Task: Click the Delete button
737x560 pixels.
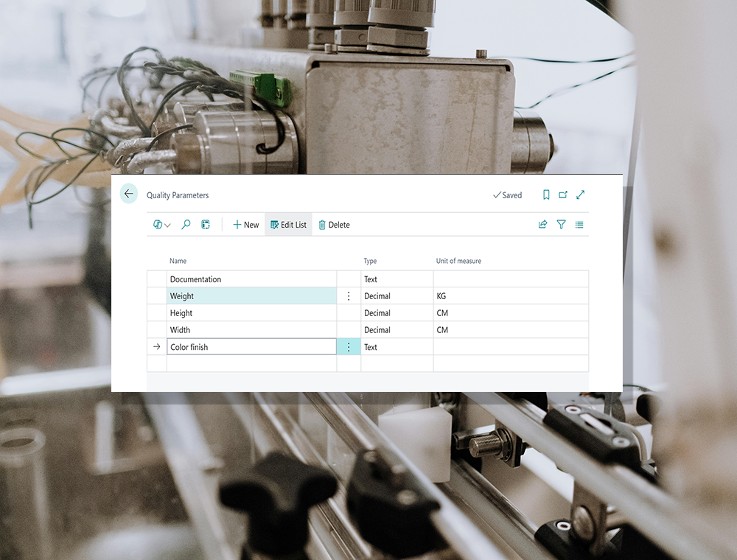Action: [334, 225]
